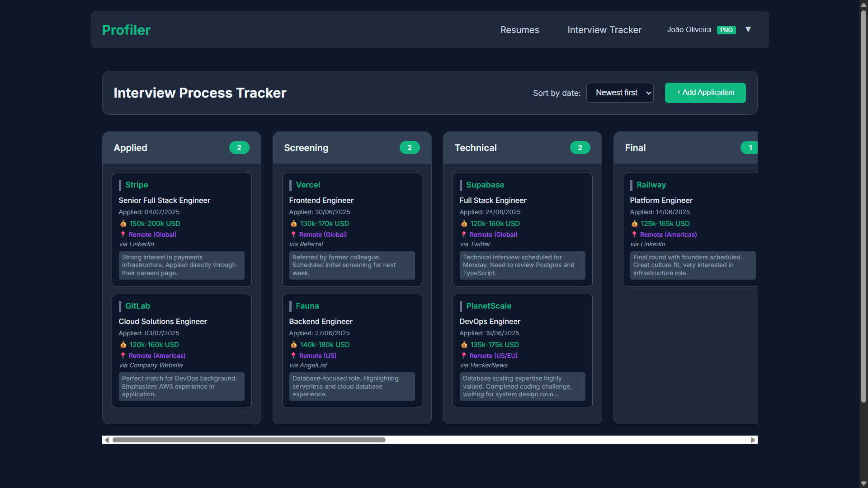
Task: Click the location pin on PlanetScale DevOps card
Action: coord(464,356)
